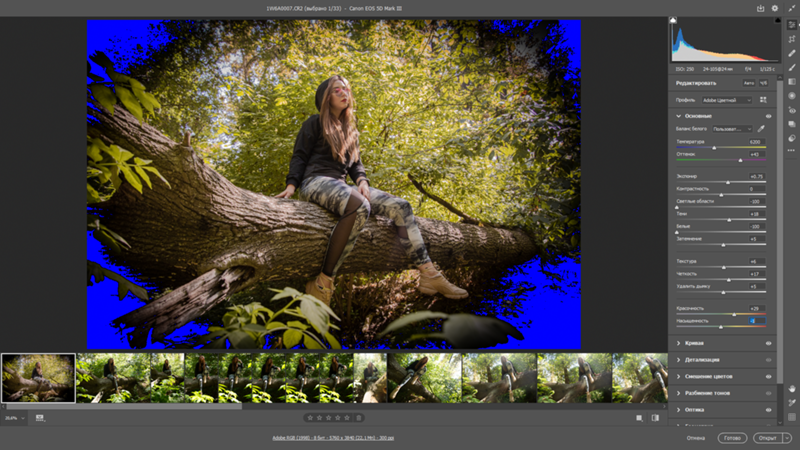Click the trash icon beside rating stars
Image resolution: width=800 pixels, height=450 pixels.
point(359,418)
